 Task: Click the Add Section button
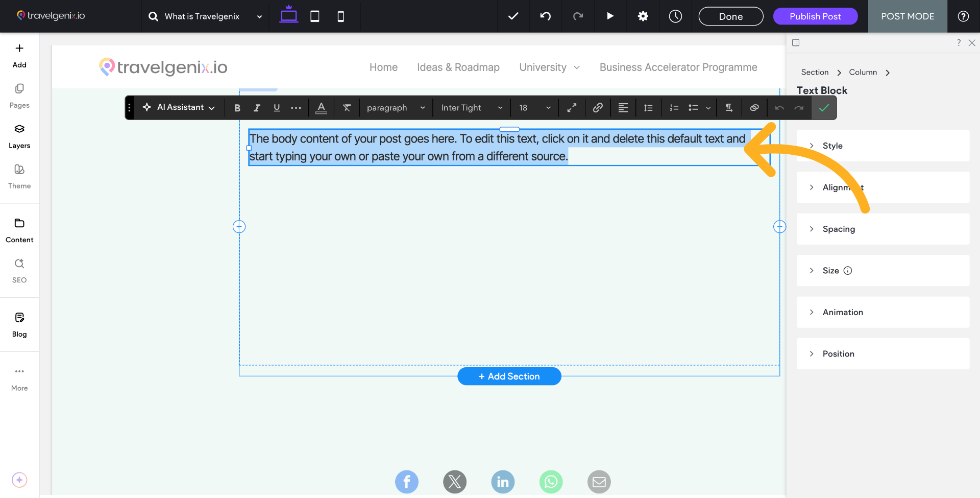pyautogui.click(x=509, y=376)
